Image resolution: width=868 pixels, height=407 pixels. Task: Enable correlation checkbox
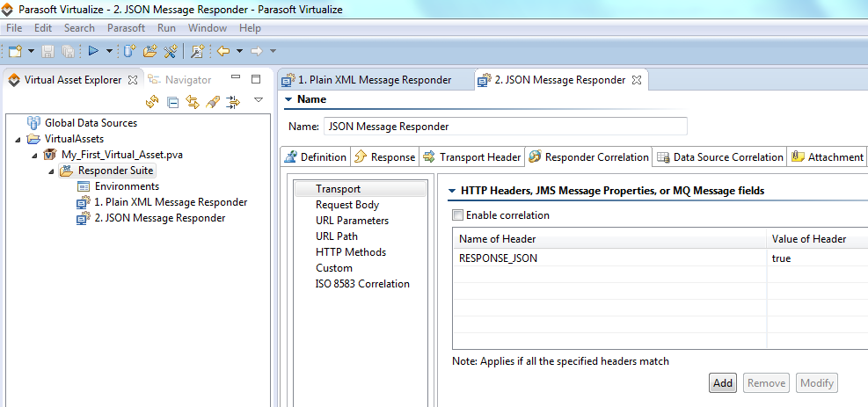457,215
